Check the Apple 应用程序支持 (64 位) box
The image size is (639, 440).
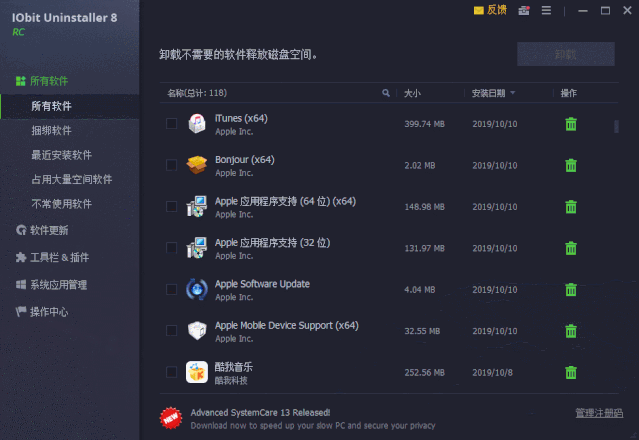point(172,207)
